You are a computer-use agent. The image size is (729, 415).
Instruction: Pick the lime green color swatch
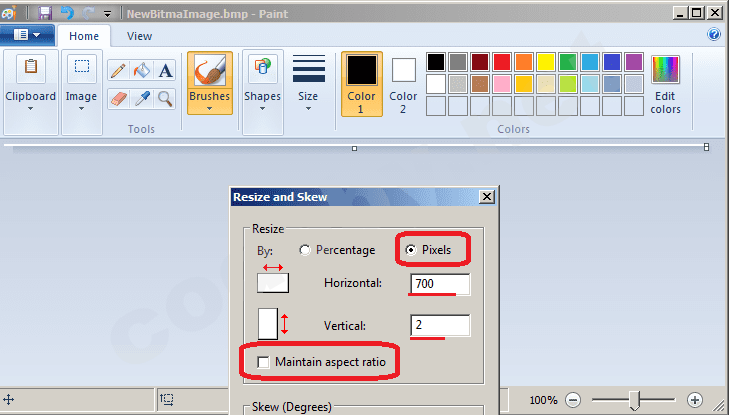click(x=568, y=84)
